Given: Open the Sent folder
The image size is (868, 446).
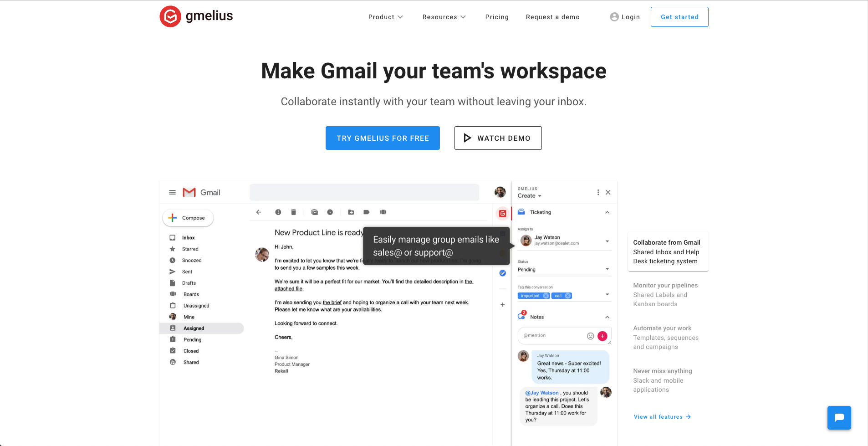Looking at the screenshot, I should pyautogui.click(x=187, y=272).
